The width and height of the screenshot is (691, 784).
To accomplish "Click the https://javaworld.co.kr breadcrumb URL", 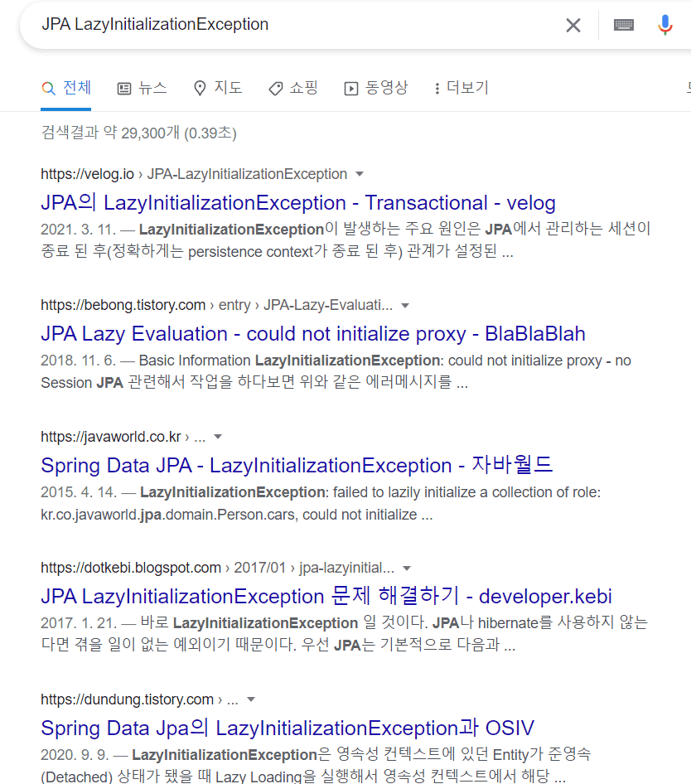I will pyautogui.click(x=111, y=437).
